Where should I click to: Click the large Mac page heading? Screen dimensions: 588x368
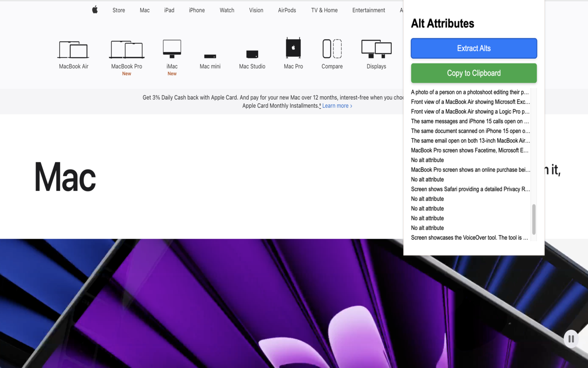pyautogui.click(x=65, y=177)
